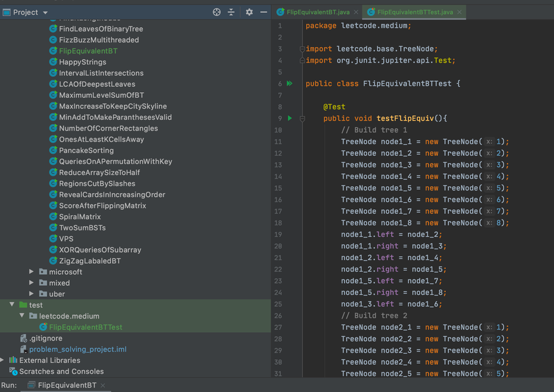Hide the Project tool window
This screenshot has height=392, width=554.
[x=263, y=12]
